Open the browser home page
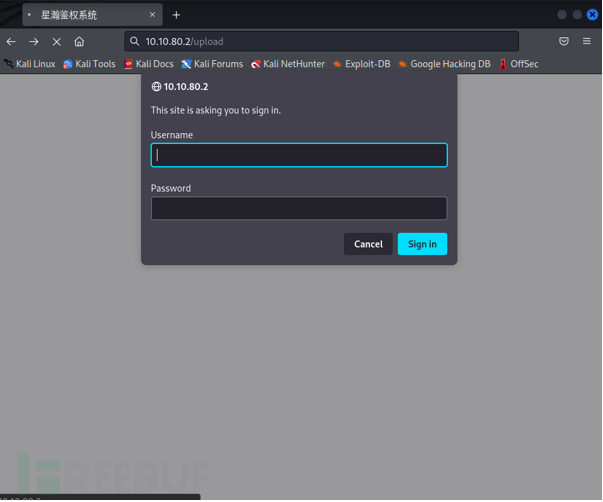The height and width of the screenshot is (502, 603). click(x=79, y=42)
